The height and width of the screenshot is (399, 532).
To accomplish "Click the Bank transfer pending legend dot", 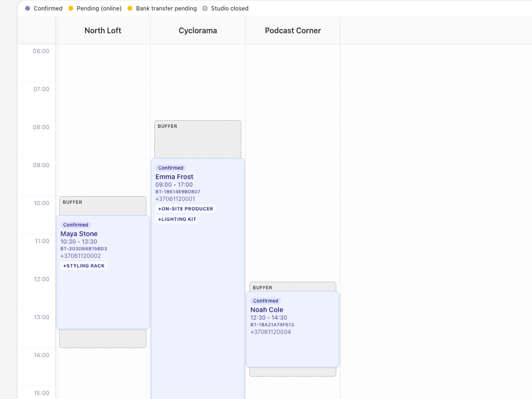I will point(130,9).
